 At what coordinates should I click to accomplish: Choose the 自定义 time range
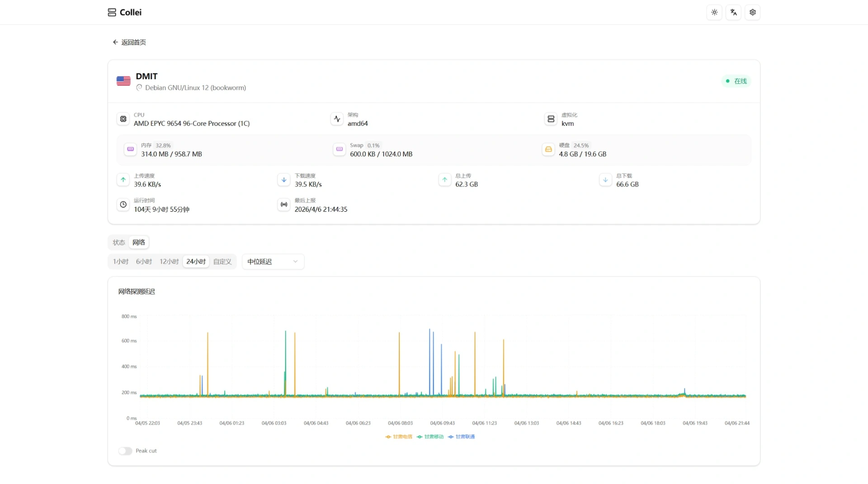[222, 262]
